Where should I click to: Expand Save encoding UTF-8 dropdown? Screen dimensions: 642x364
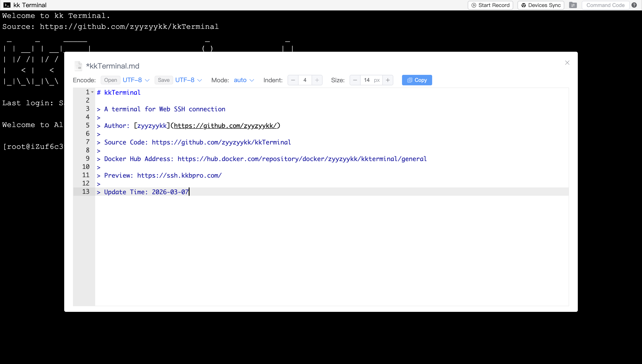[x=189, y=80]
